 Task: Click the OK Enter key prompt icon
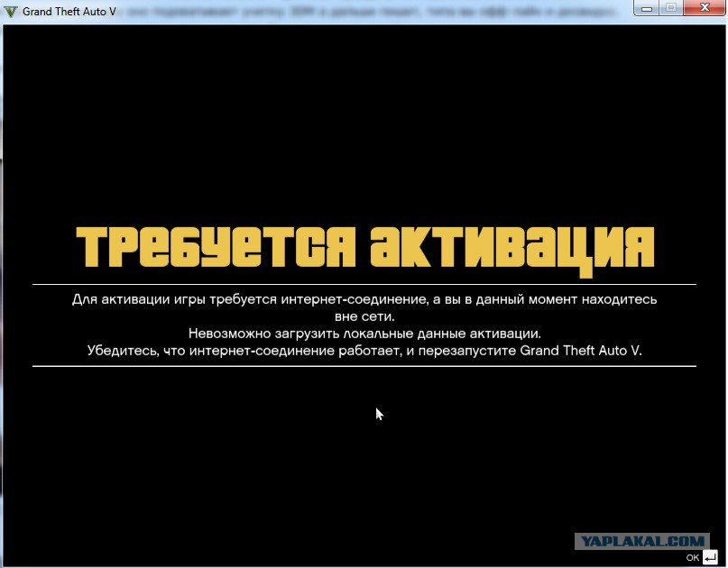pos(710,556)
